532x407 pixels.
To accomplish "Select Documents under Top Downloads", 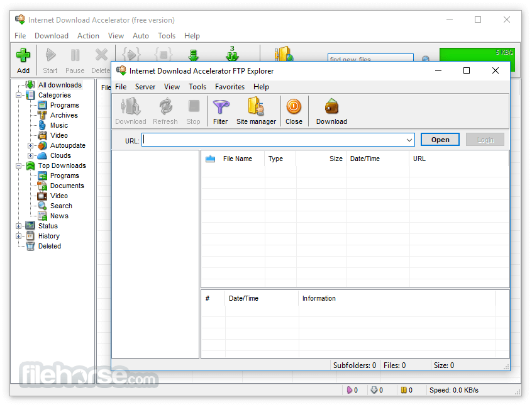I will click(67, 186).
